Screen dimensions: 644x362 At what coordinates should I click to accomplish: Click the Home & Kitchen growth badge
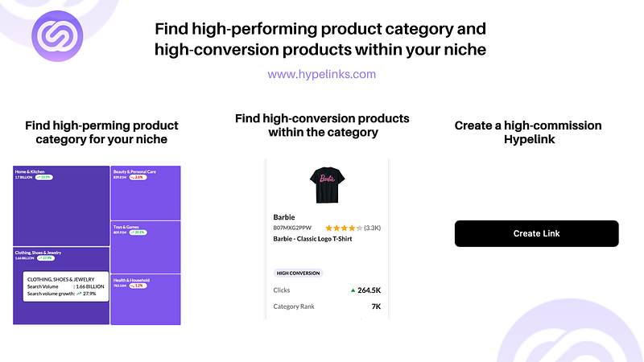(43, 177)
